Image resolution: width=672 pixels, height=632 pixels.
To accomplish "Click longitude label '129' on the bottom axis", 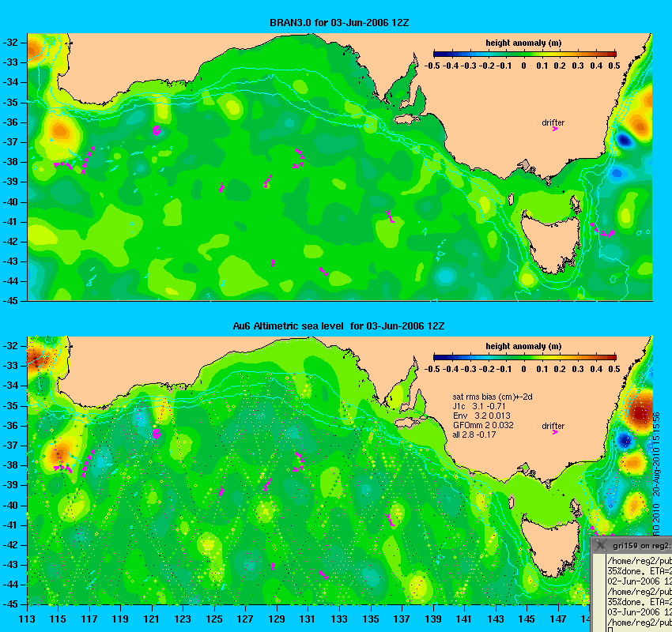I will pos(277,619).
